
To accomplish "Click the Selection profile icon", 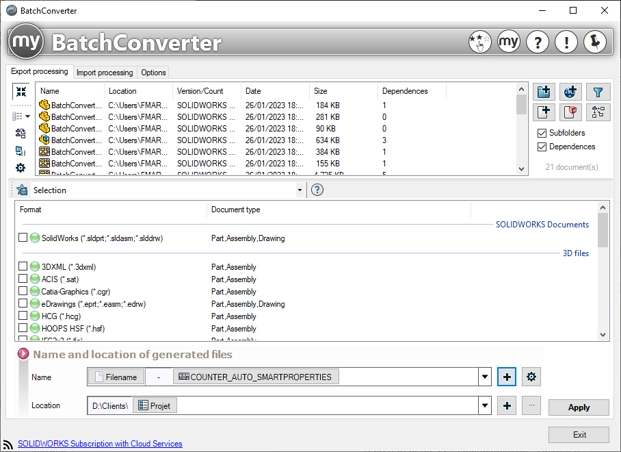I will pos(22,190).
